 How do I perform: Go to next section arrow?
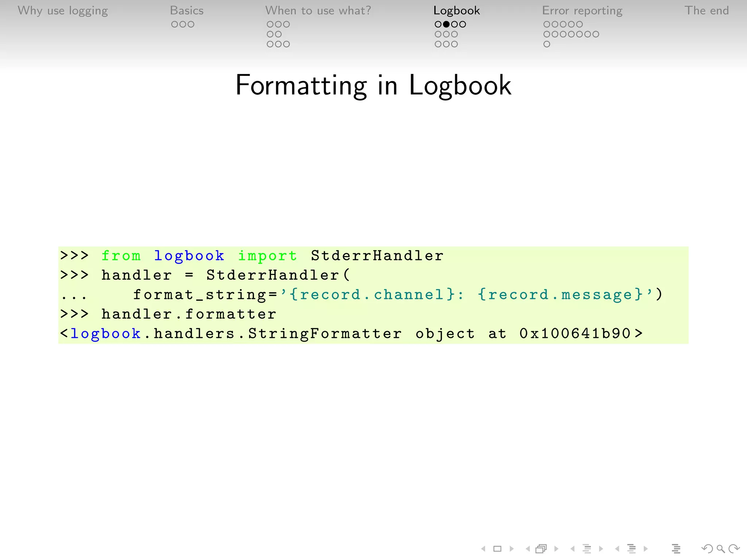[646, 548]
